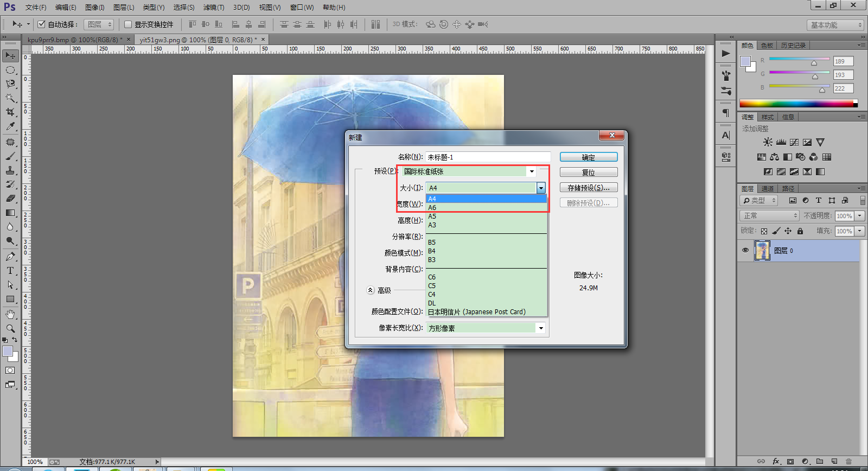Select the Hand tool

(10, 315)
